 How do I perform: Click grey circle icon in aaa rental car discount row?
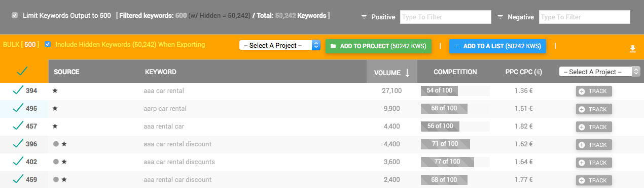pyautogui.click(x=56, y=179)
